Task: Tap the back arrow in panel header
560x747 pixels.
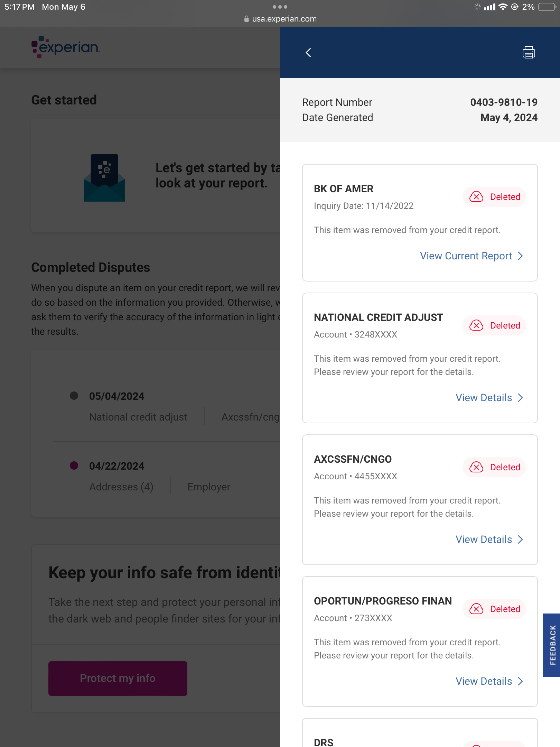Action: tap(308, 53)
